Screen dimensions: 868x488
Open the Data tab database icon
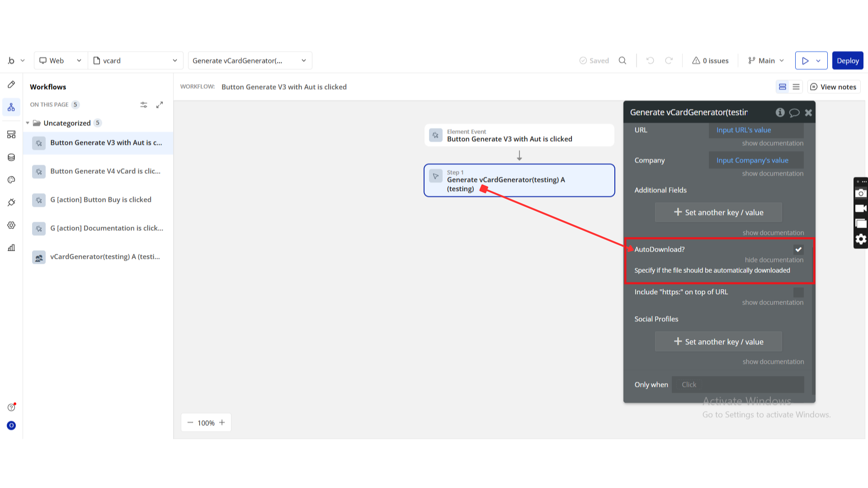click(x=11, y=157)
